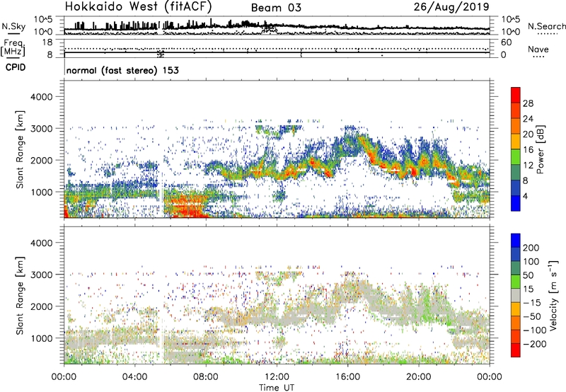
Task: Click the red bottom of the velocity colorbar
Action: (x=516, y=350)
